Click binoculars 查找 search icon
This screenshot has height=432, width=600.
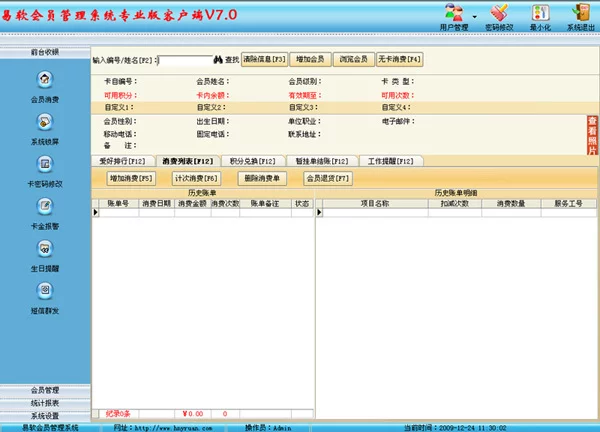click(x=218, y=59)
